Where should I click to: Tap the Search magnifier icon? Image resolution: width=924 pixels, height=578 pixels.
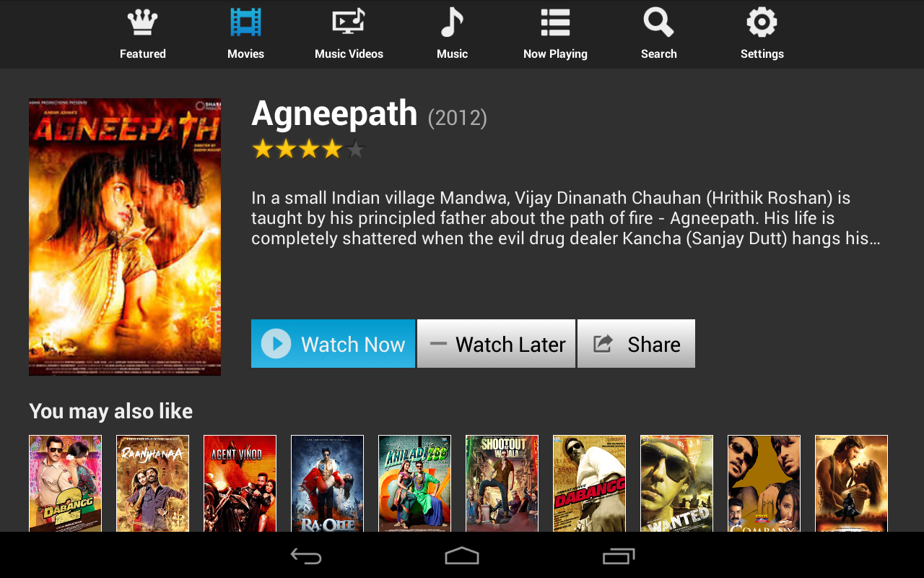pyautogui.click(x=658, y=22)
